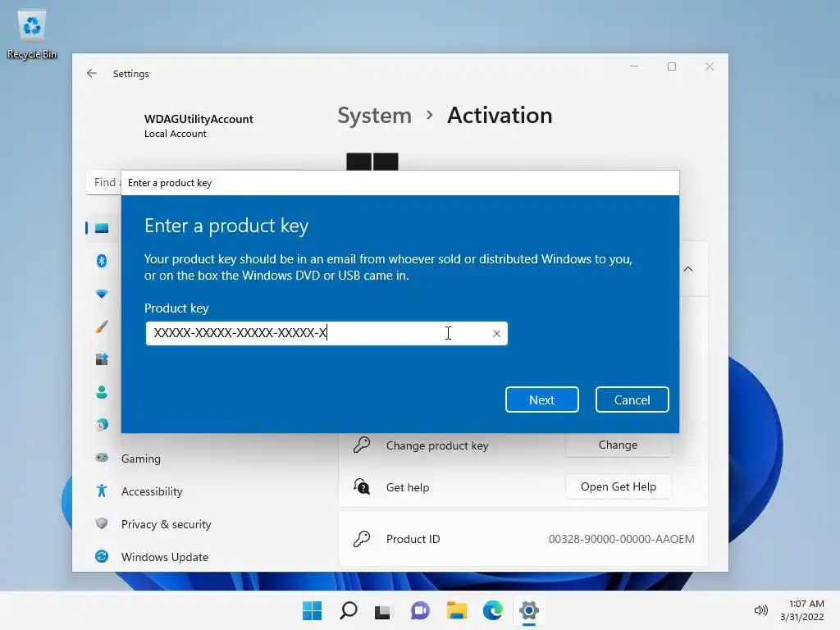Maximize the Settings window

point(672,66)
